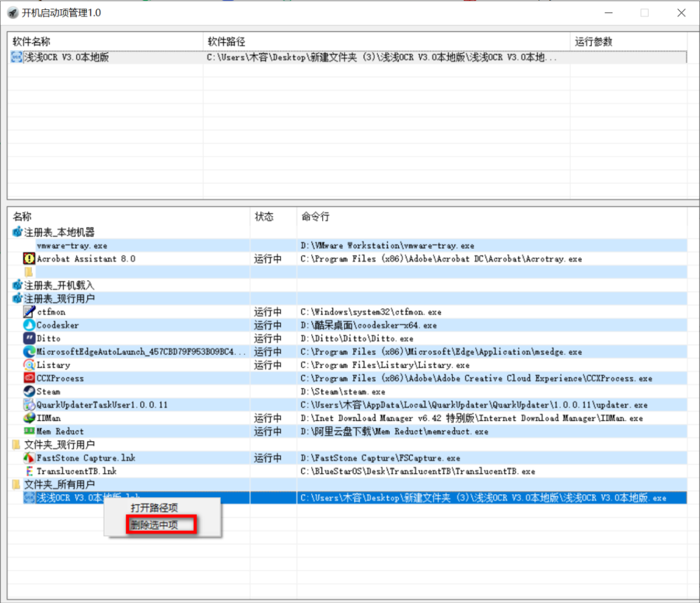Select the 注册表_开机载入 tree label
The height and width of the screenshot is (603, 700).
point(60,285)
